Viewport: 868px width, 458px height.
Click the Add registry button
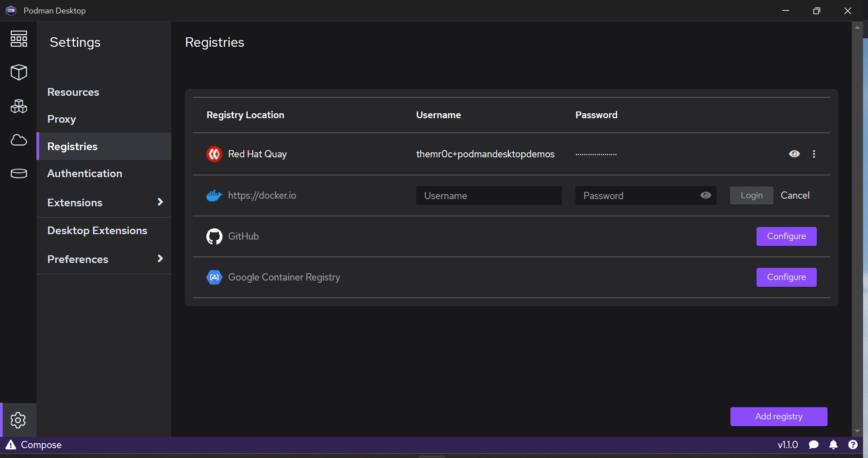pyautogui.click(x=779, y=417)
